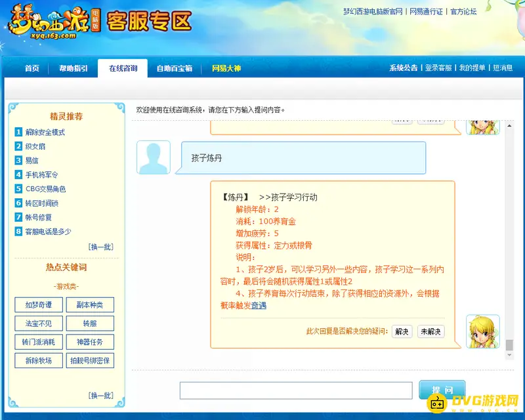Select recommended item 解除安全模式
525x420 pixels.
pos(45,133)
